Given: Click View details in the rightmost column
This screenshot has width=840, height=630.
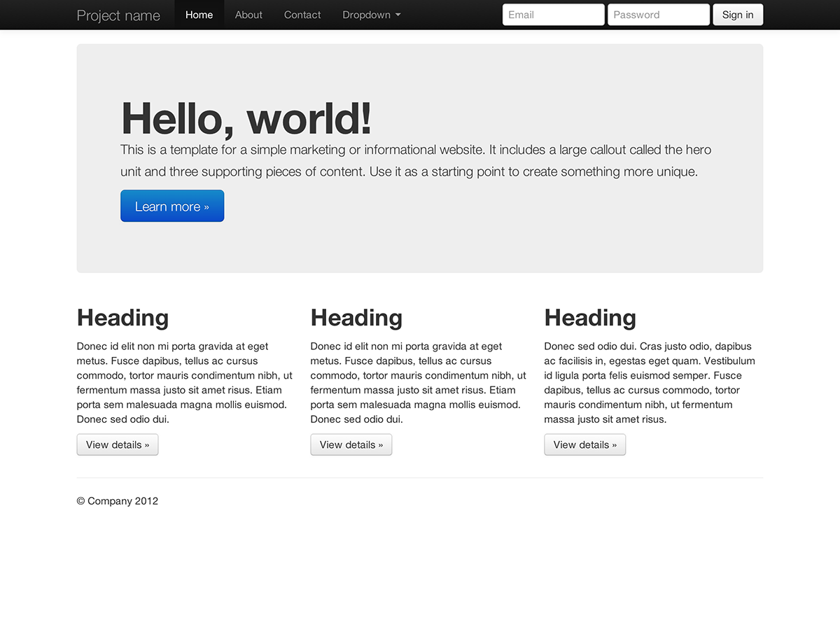Looking at the screenshot, I should [x=584, y=444].
